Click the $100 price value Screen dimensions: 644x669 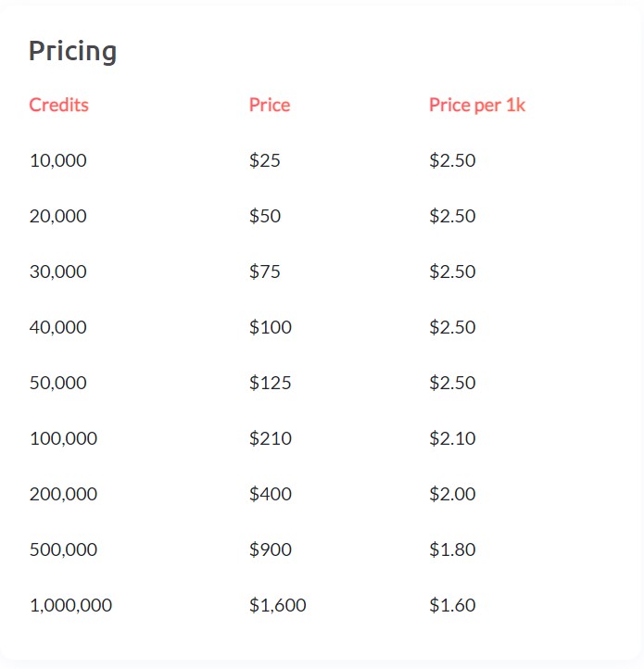pos(271,327)
